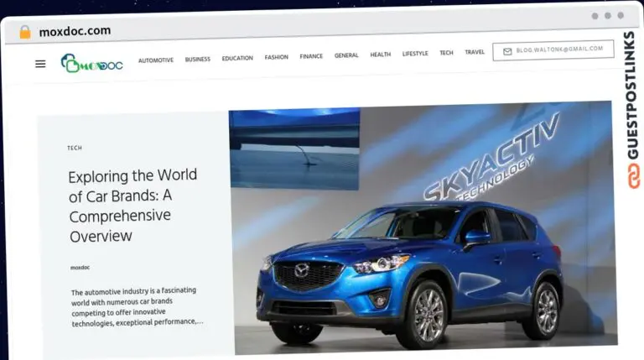Open the Automotive menu item
The image size is (644, 360).
pyautogui.click(x=155, y=60)
